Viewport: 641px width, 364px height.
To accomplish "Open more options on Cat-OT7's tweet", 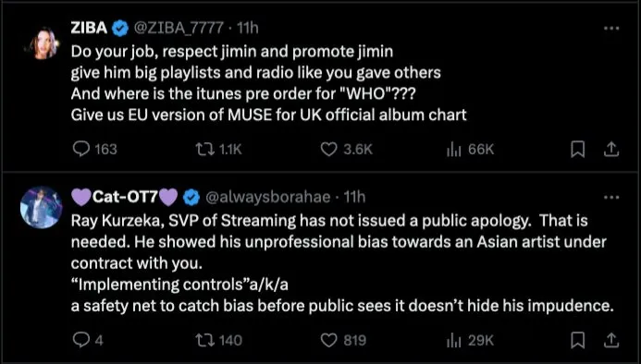I will point(611,198).
